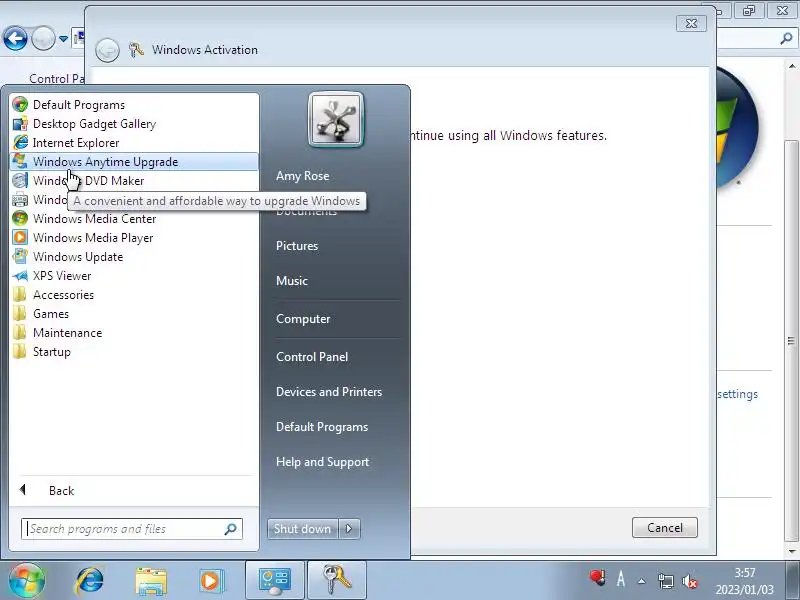
Task: Click scroll up arrow in Control Panel
Action: [x=791, y=66]
